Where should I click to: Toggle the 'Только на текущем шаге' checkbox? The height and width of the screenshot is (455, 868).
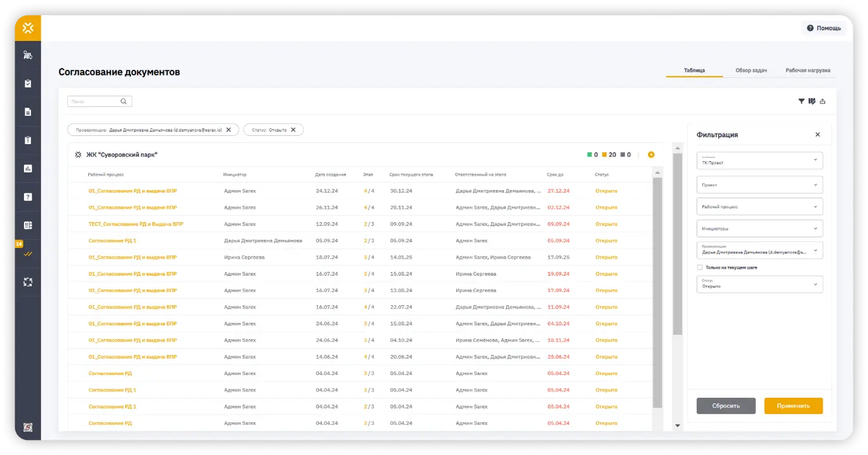(x=700, y=267)
